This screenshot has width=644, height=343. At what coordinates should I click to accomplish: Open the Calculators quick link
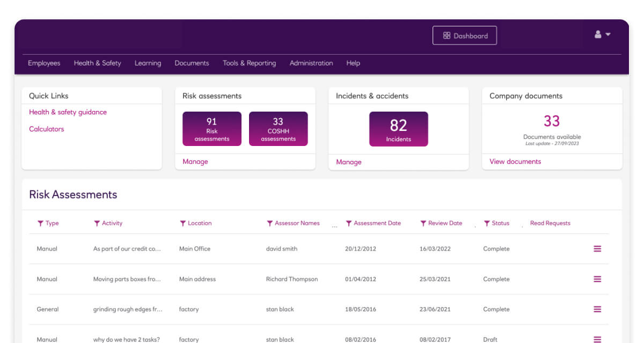46,129
